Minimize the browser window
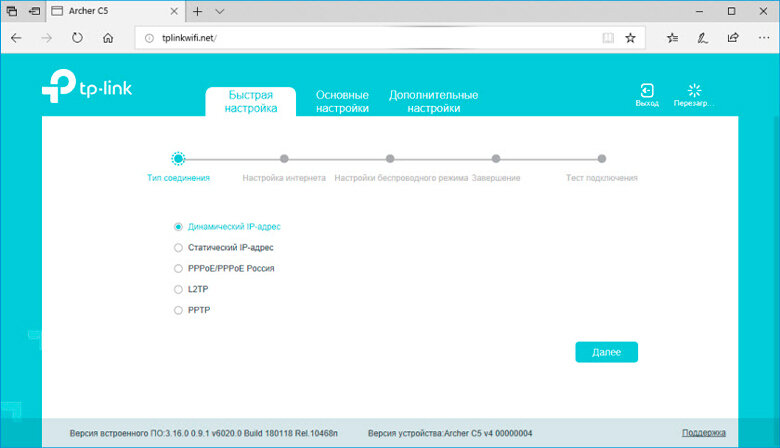Viewport: 780px width, 448px height. click(x=699, y=11)
